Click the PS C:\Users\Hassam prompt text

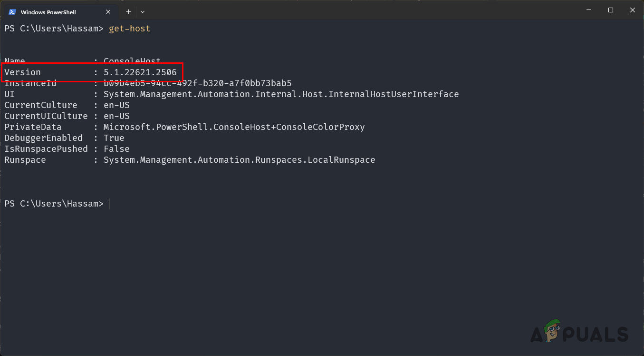pyautogui.click(x=54, y=203)
